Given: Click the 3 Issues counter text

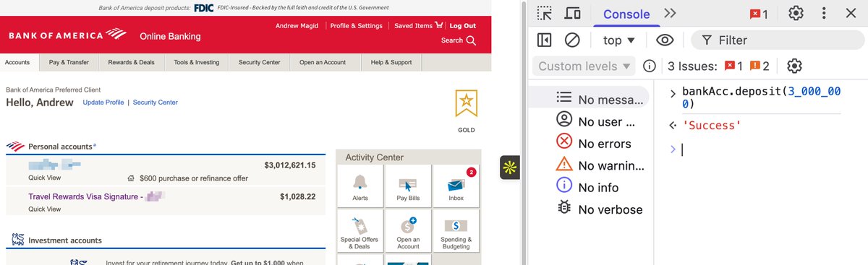Looking at the screenshot, I should coord(692,66).
